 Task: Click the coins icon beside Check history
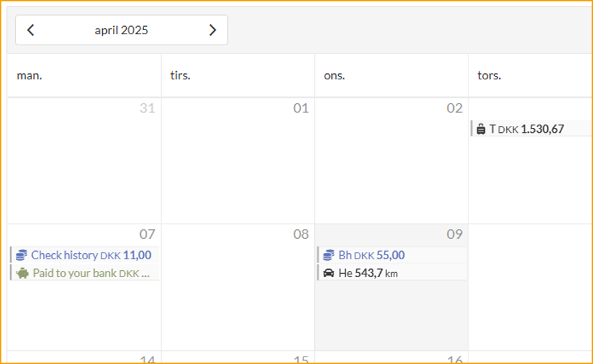(21, 255)
